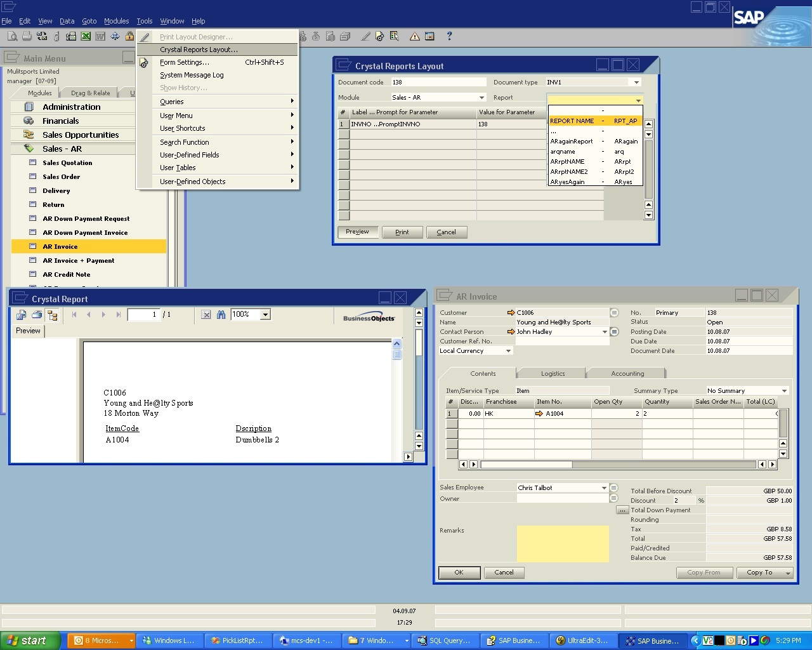This screenshot has width=812, height=650.
Task: Open the Summary Type dropdown
Action: pos(784,390)
